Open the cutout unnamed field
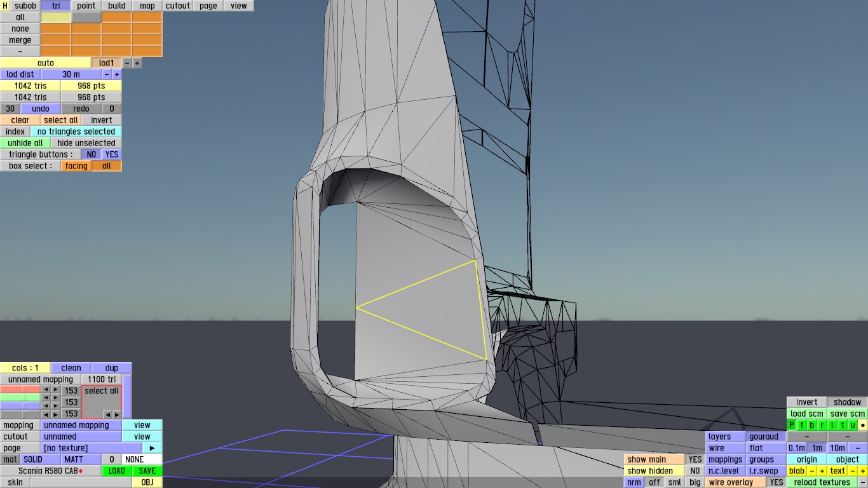Screen dimensions: 868x488 (81, 437)
